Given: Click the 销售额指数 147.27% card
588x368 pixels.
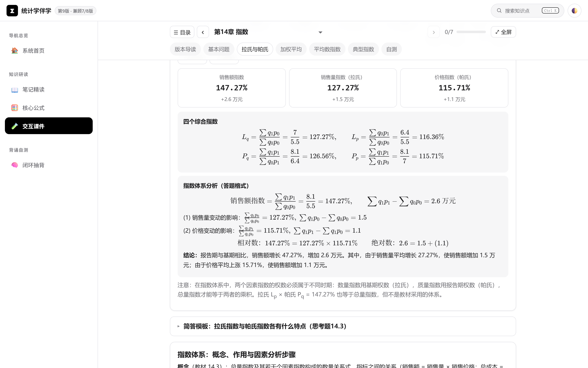Looking at the screenshot, I should [232, 88].
